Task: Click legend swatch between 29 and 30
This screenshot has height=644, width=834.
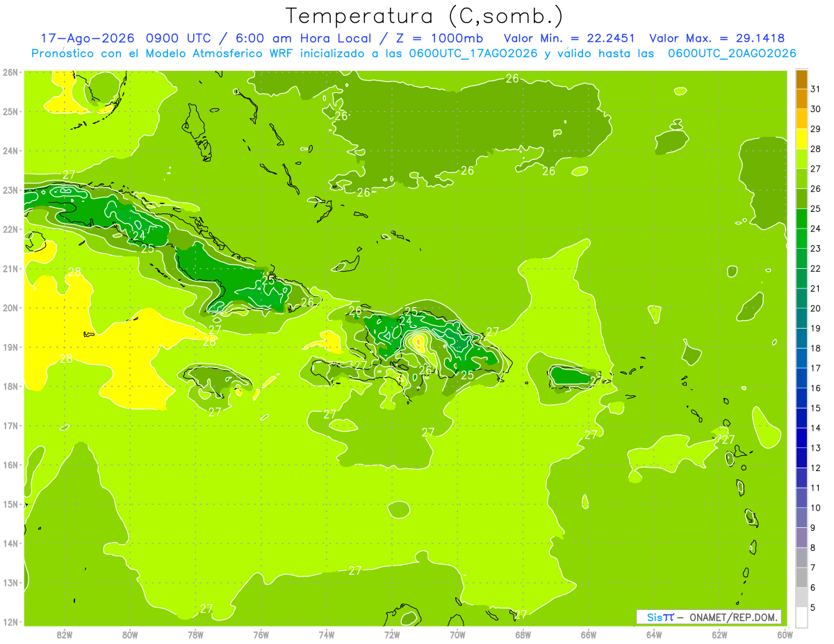Action: pyautogui.click(x=801, y=119)
